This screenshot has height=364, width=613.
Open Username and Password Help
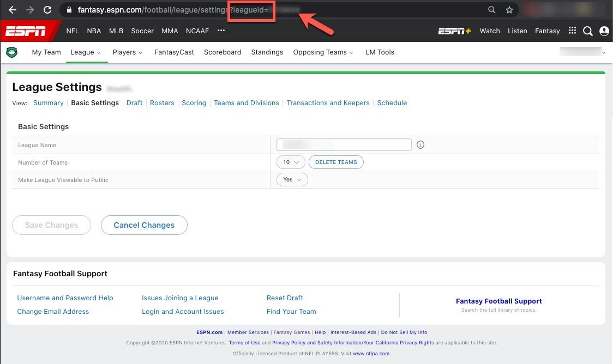65,298
